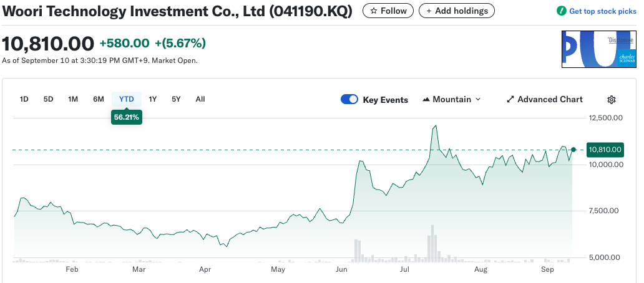Toggle the Key Events switch off
Screen dimensions: 644x283
click(x=349, y=100)
